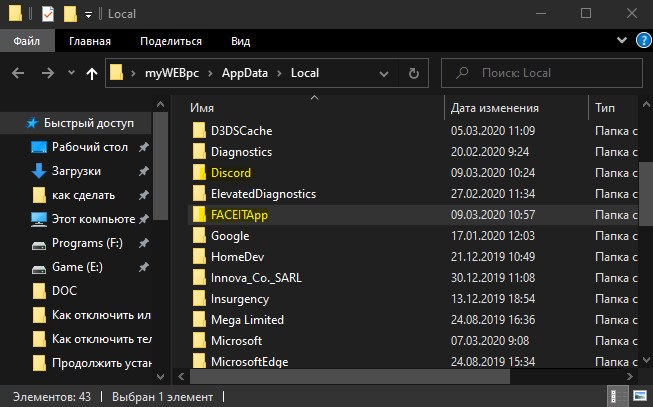Click the Properties quick access toolbar icon
Image resolution: width=653 pixels, height=407 pixels.
coord(48,14)
